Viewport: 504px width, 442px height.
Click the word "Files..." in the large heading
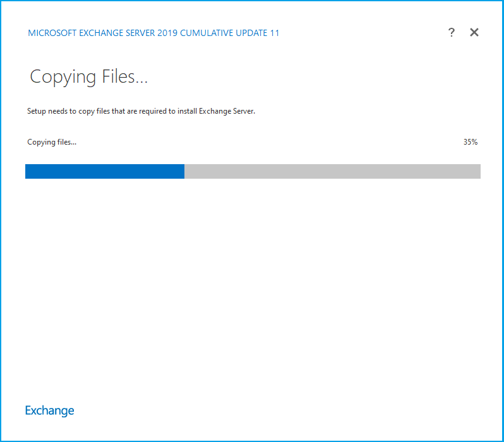tap(124, 77)
